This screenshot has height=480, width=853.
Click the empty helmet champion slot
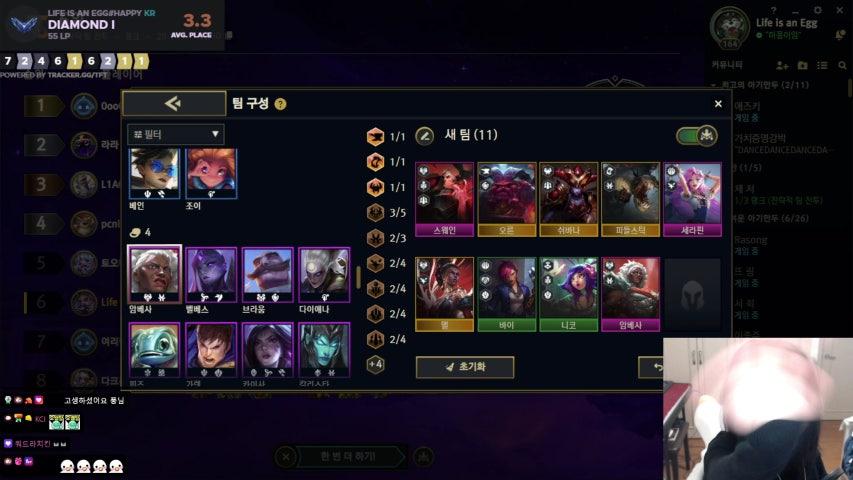693,294
